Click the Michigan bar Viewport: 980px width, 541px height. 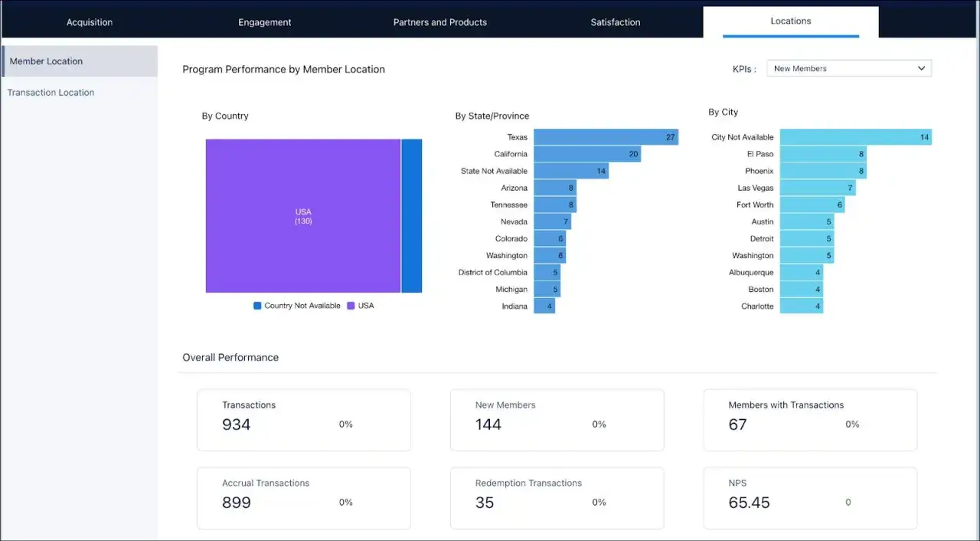pos(547,289)
